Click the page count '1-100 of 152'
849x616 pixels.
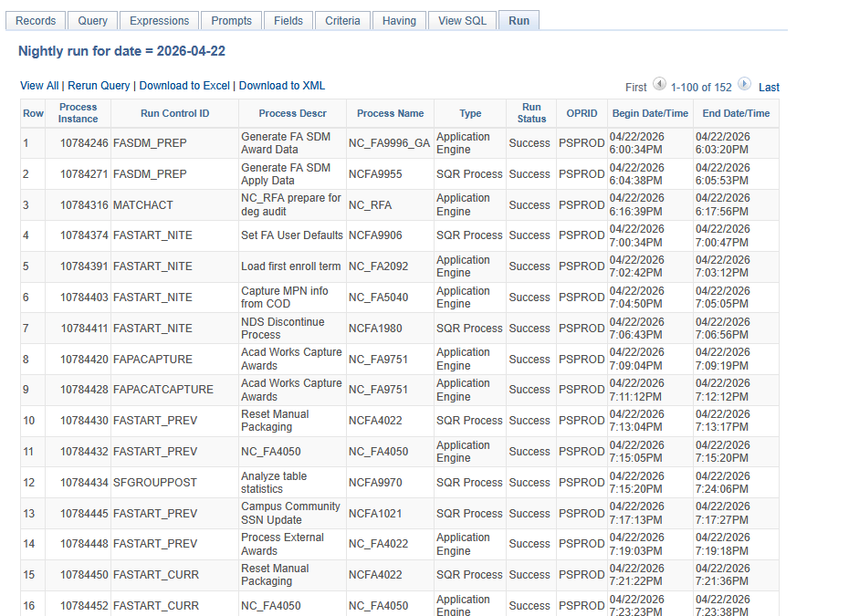[701, 87]
